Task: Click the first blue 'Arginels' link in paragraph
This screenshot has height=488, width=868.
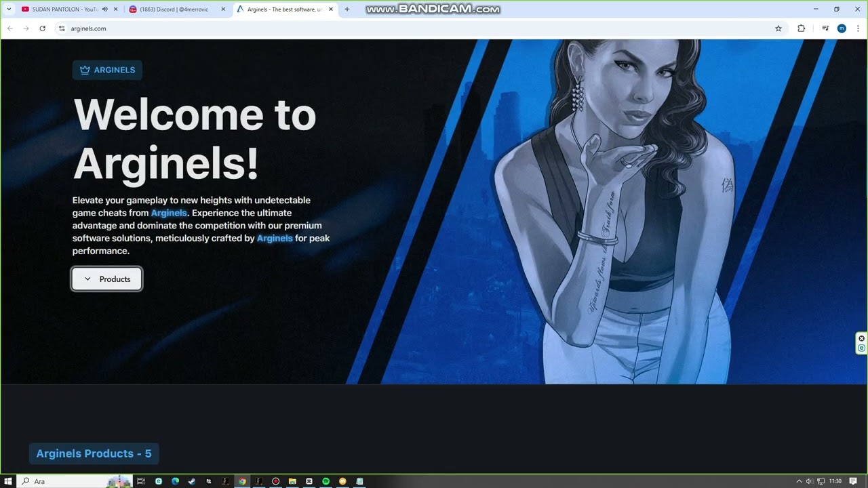Action: [169, 213]
